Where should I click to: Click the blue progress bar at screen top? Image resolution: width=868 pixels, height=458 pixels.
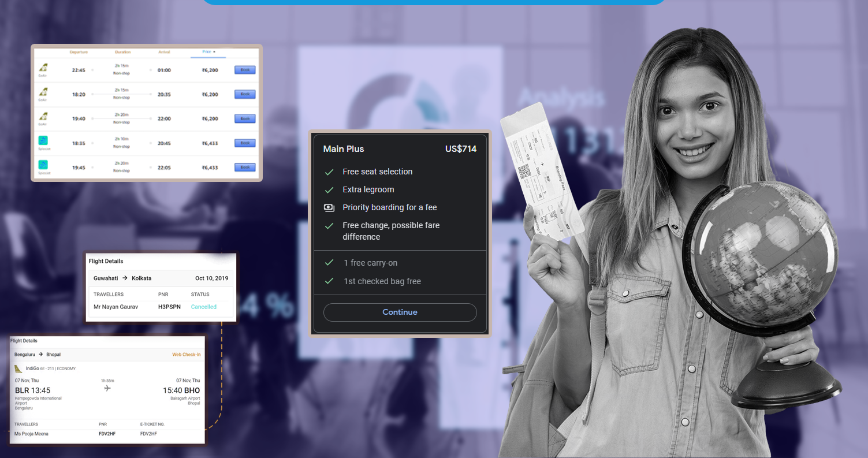[434, 2]
